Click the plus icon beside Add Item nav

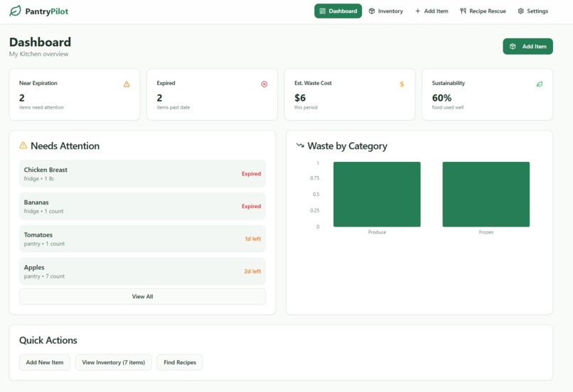pyautogui.click(x=418, y=11)
